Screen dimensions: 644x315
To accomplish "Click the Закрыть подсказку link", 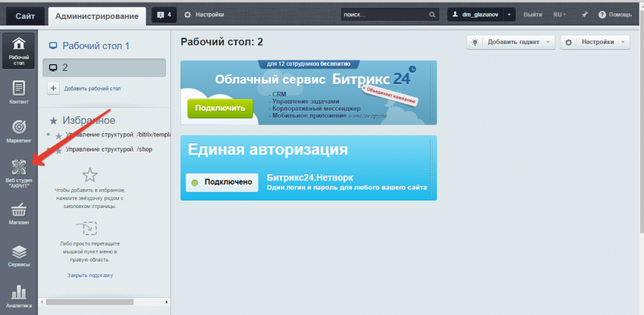I will tap(90, 275).
